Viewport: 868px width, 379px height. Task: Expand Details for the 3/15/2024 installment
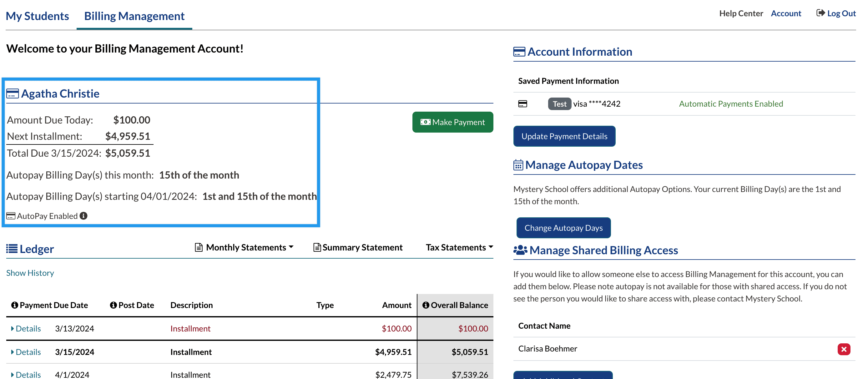tap(26, 352)
